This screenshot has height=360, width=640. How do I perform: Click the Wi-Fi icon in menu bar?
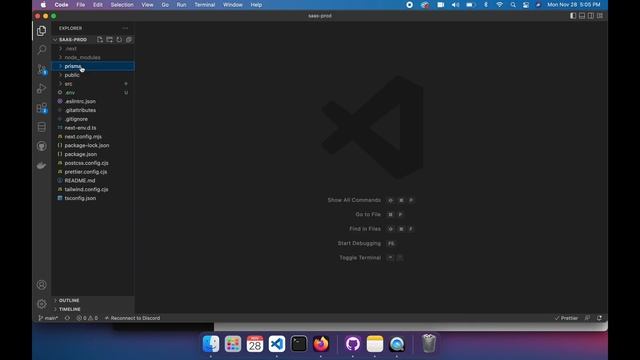499,5
